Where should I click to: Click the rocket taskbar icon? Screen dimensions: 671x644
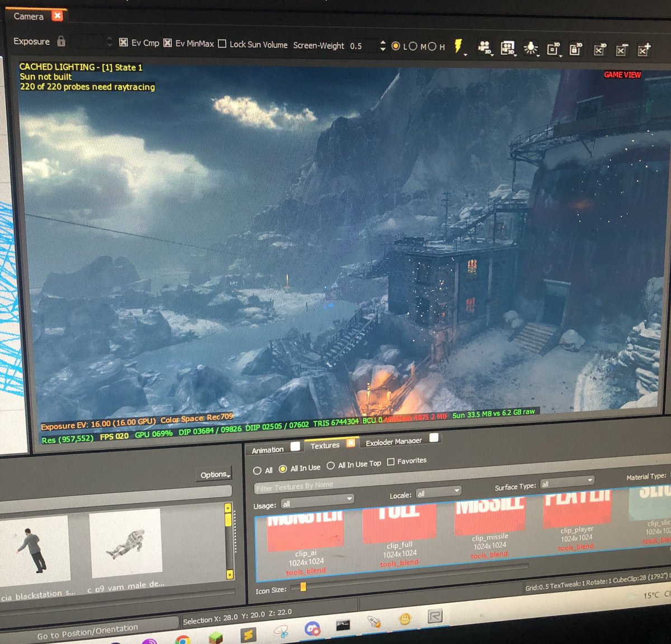[374, 622]
